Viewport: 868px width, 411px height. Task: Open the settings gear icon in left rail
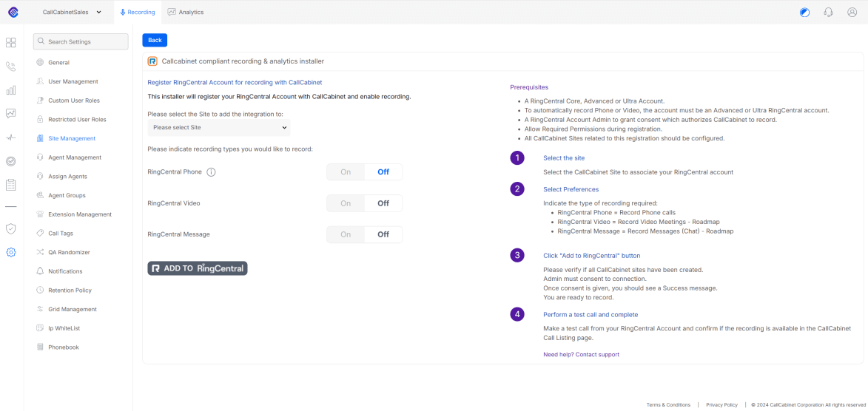click(x=11, y=252)
